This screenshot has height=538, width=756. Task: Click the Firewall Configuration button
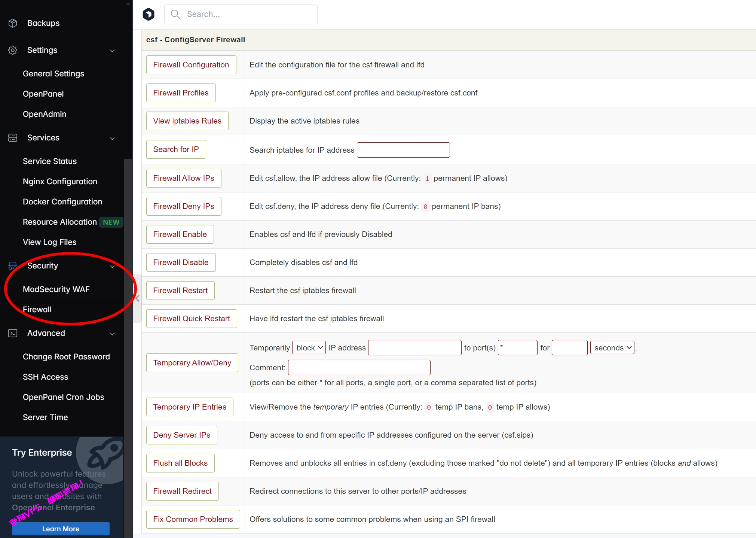191,65
